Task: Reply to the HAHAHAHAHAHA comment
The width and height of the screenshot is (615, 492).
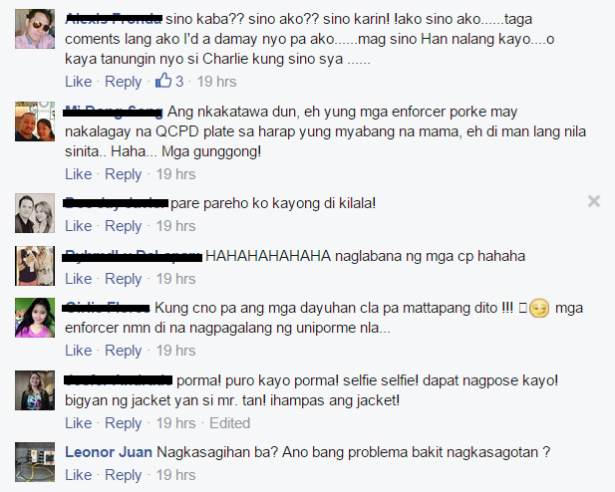Action: pyautogui.click(x=123, y=279)
